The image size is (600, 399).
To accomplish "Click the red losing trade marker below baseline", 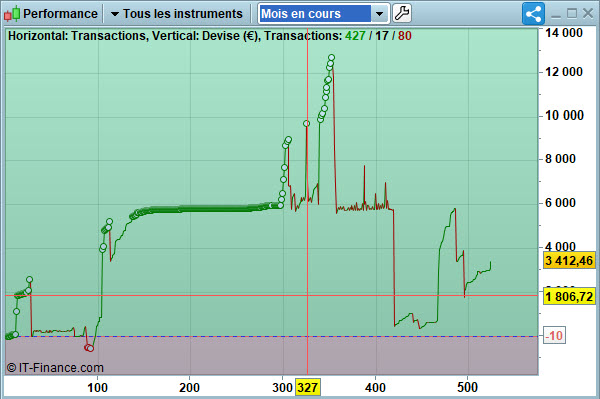I will 89,348.
